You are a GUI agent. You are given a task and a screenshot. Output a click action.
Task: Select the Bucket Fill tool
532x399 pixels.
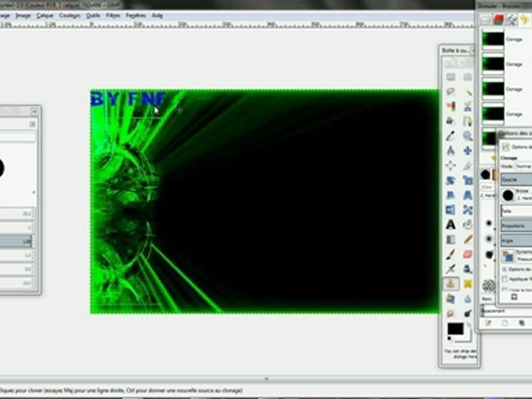point(468,224)
